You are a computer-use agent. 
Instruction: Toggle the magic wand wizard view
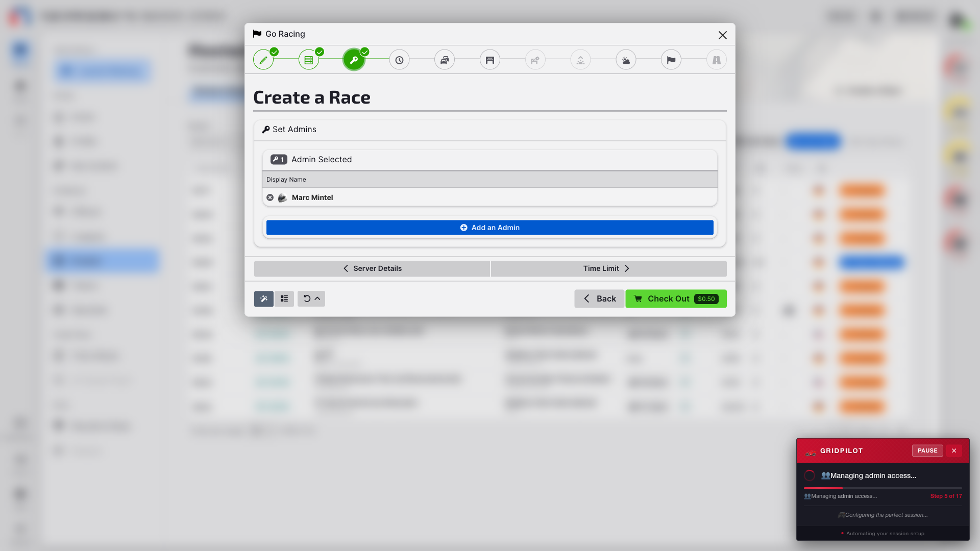[x=264, y=299]
